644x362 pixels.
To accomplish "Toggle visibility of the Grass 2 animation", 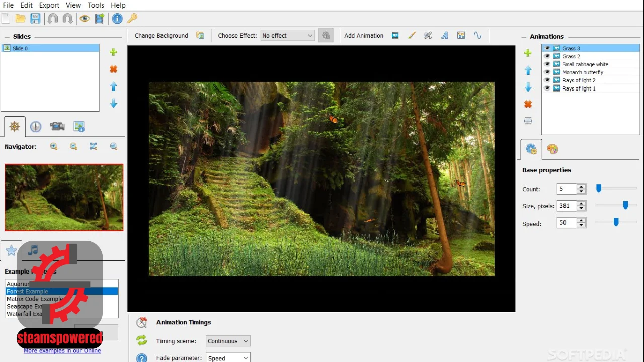I will click(x=547, y=56).
